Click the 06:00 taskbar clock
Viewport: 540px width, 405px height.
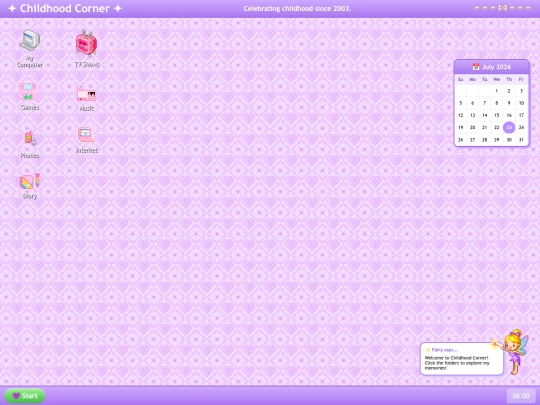[x=521, y=396]
